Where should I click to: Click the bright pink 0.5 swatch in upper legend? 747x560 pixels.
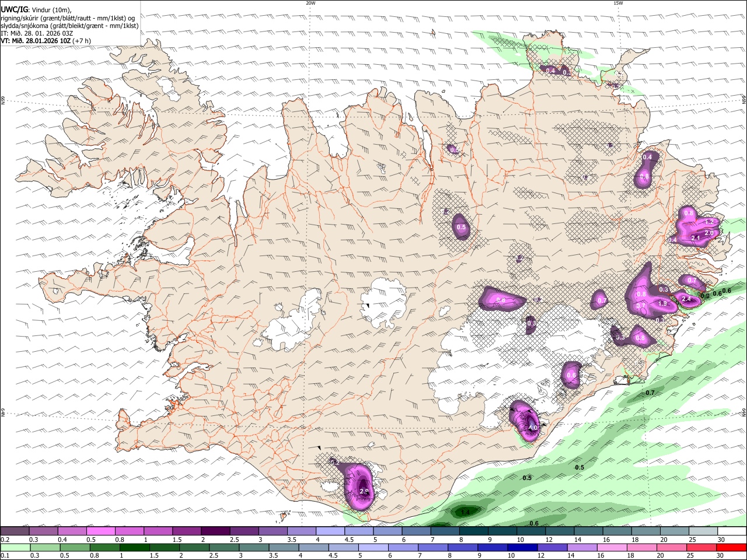(100, 531)
